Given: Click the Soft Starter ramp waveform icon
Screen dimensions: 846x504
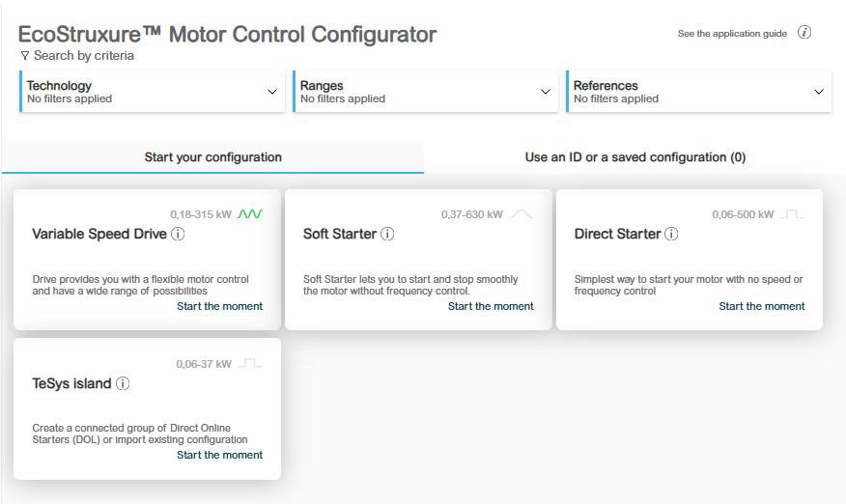Looking at the screenshot, I should coord(522,214).
